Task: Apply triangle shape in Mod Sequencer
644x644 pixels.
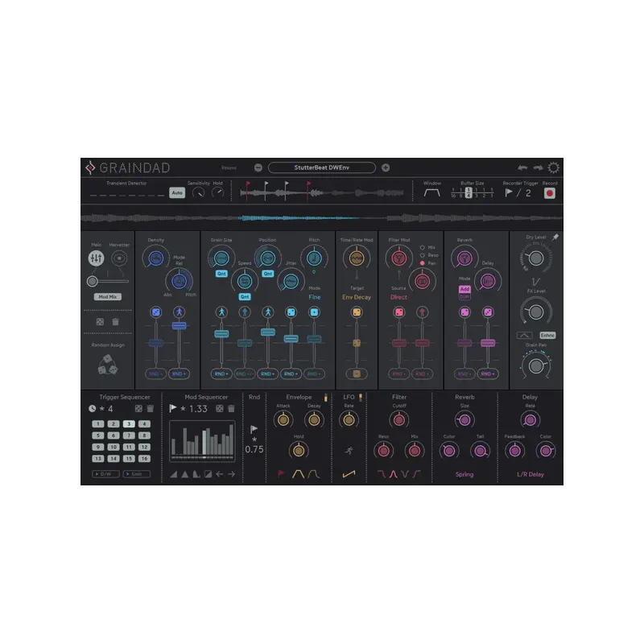Action: click(185, 474)
